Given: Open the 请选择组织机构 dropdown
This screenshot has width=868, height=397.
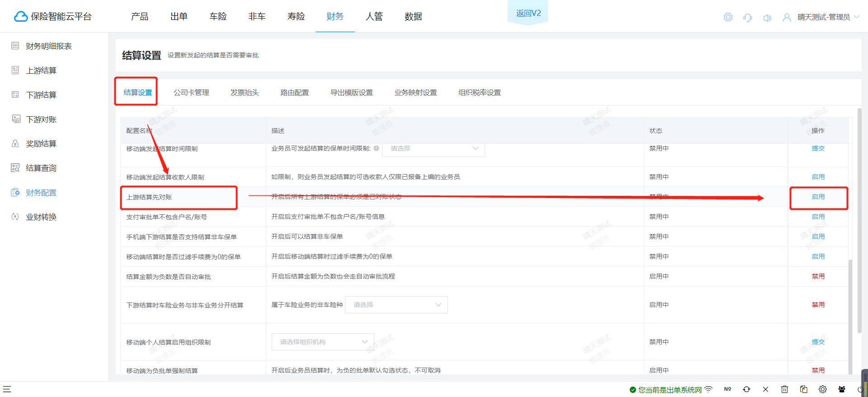Looking at the screenshot, I should 323,342.
